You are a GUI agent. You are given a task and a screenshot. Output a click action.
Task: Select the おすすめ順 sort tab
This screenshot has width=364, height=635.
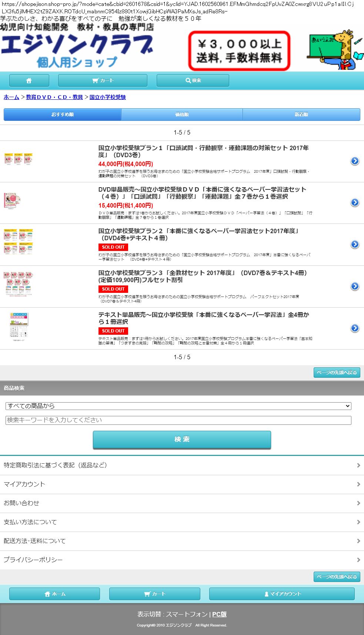(62, 115)
